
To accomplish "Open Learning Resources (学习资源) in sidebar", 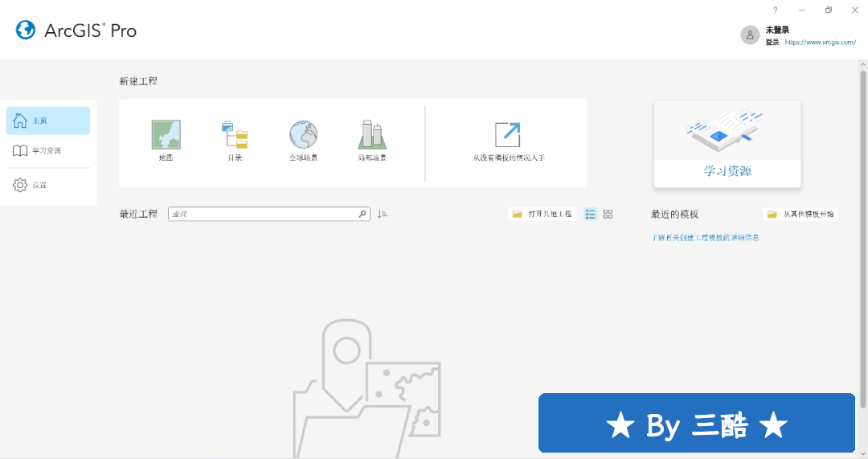I will (48, 150).
